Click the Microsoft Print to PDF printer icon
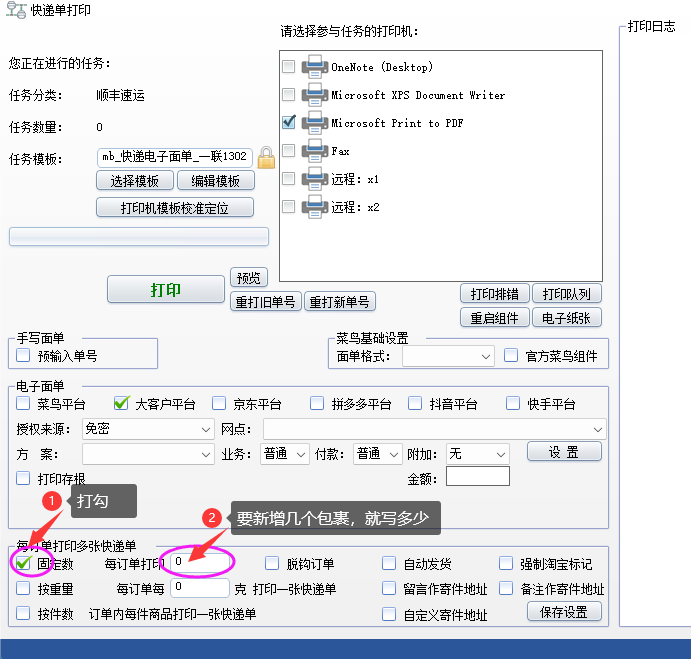This screenshot has width=691, height=659. pos(314,123)
